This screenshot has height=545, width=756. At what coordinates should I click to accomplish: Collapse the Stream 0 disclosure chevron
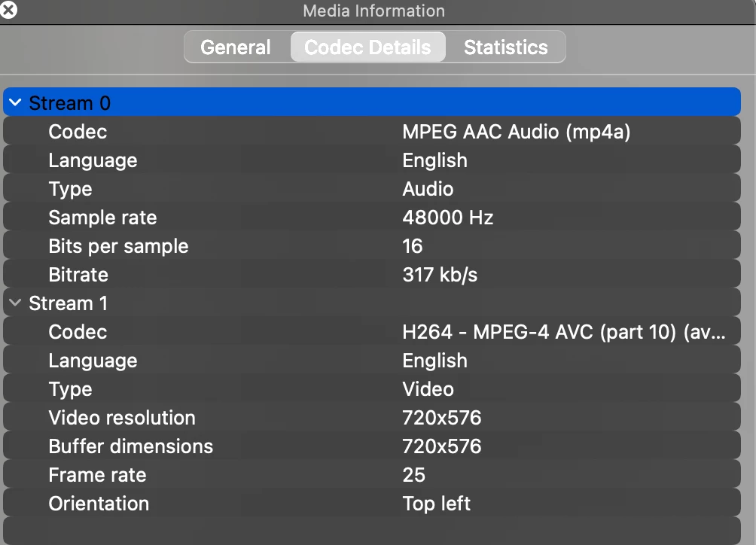coord(15,103)
